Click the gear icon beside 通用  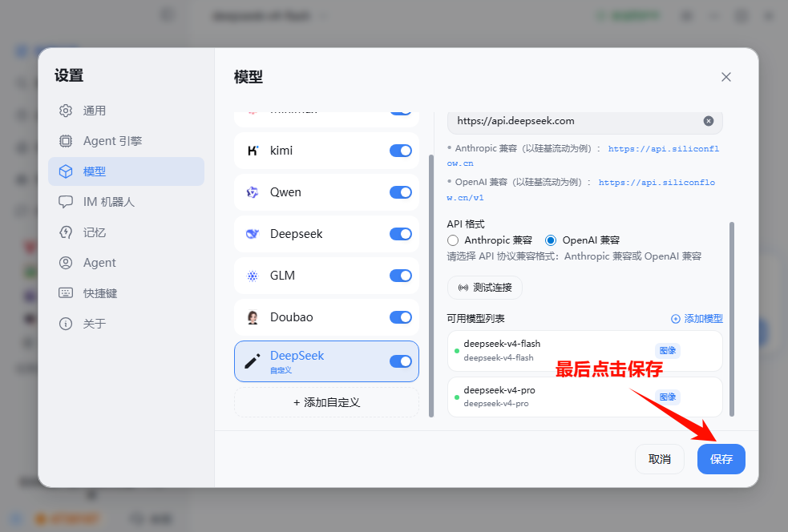point(66,111)
